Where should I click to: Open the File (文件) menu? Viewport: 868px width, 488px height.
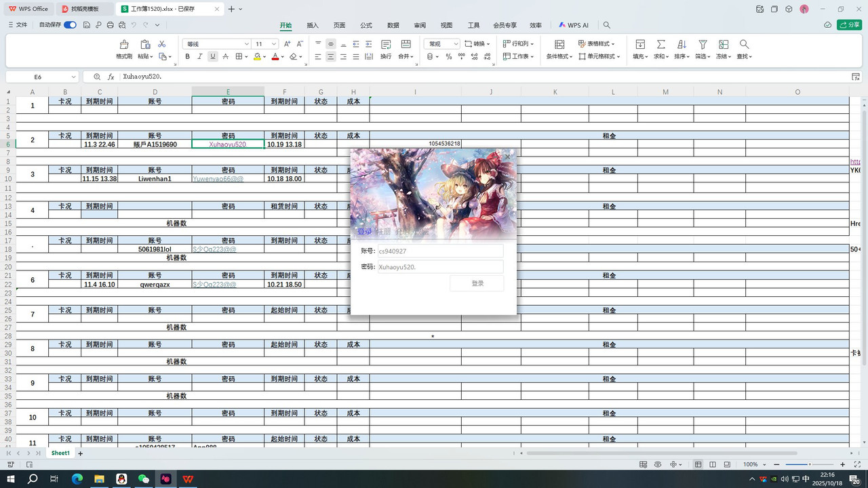coord(18,25)
